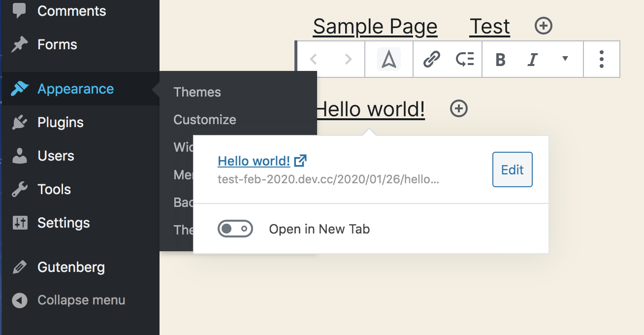644x335 pixels.
Task: Click the navigation arrow icon in the block toolbar
Action: (388, 59)
